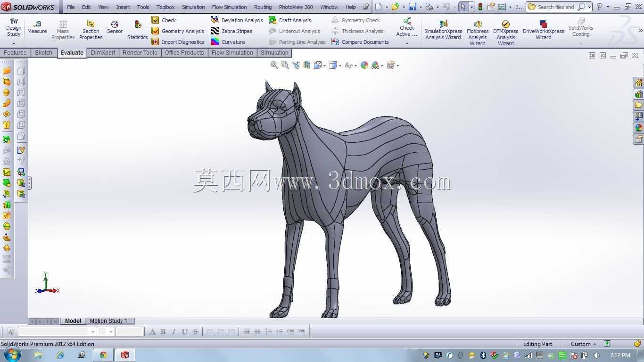
Task: Click the Rebuild traffic light icon
Action: (480, 7)
